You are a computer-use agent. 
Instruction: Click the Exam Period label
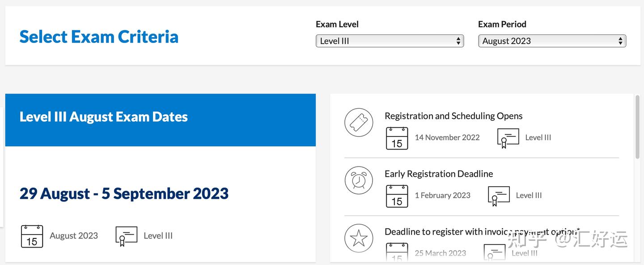(502, 24)
